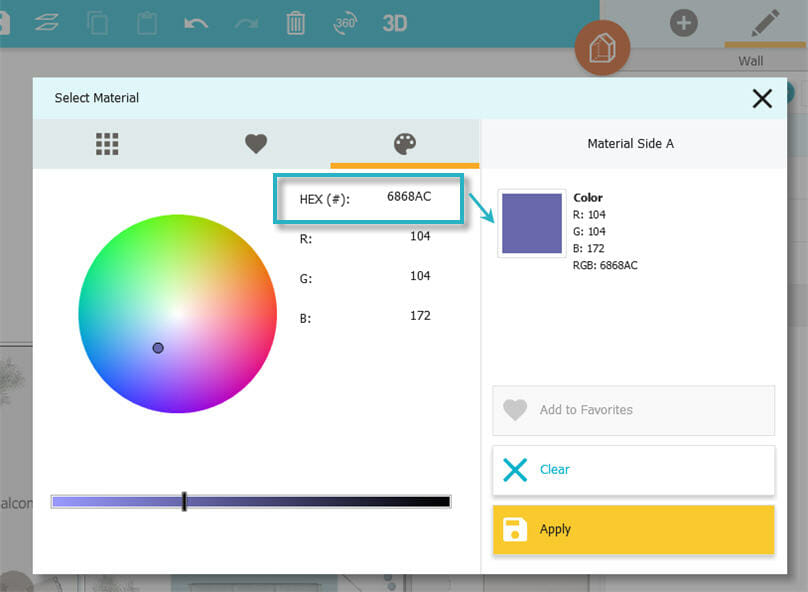Screen dimensions: 808x592
Task: Select the color palette tab
Action: pos(405,144)
